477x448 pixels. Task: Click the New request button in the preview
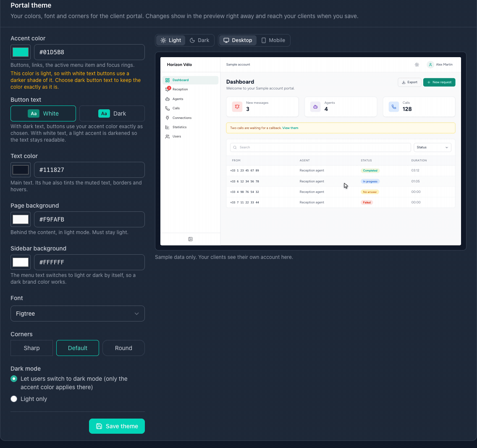click(x=439, y=82)
